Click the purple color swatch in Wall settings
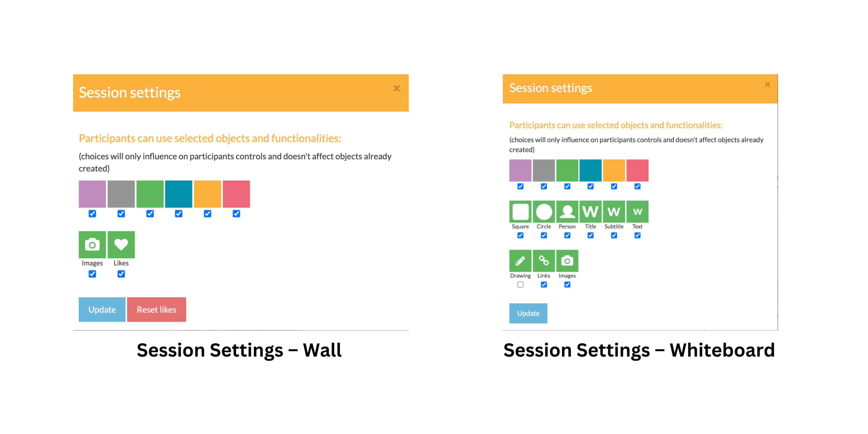Image resolution: width=868 pixels, height=434 pixels. (92, 194)
